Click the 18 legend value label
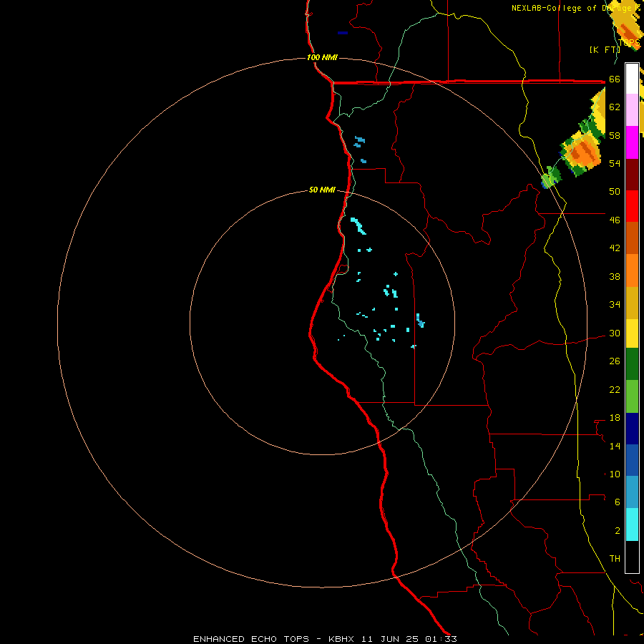Image resolution: width=644 pixels, height=644 pixels. (615, 418)
